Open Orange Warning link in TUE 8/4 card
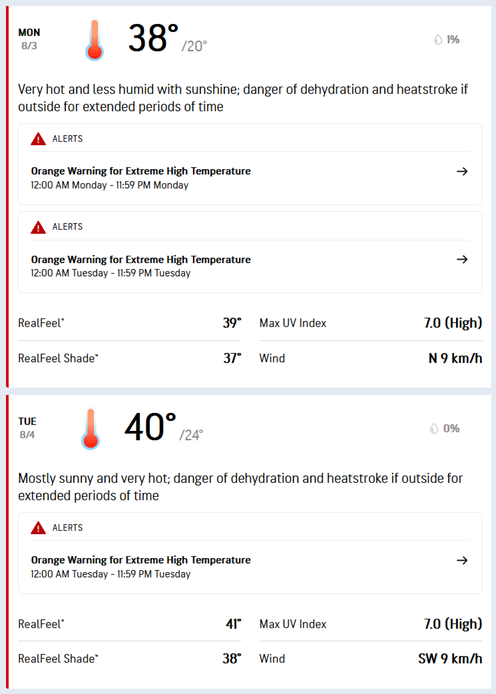 [141, 560]
